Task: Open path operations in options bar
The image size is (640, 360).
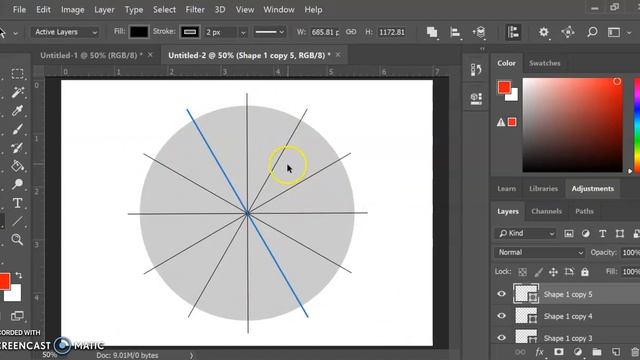Action: tap(432, 32)
